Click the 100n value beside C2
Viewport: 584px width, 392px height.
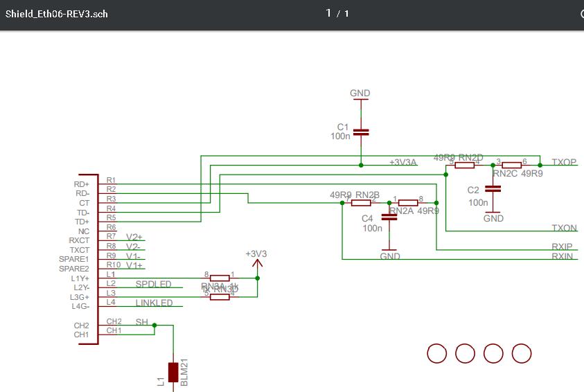(x=478, y=203)
